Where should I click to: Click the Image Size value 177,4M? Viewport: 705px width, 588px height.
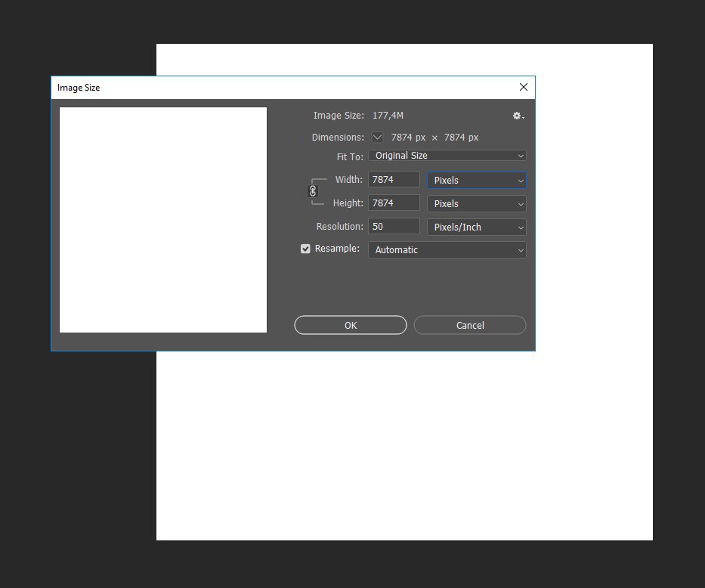tap(388, 116)
